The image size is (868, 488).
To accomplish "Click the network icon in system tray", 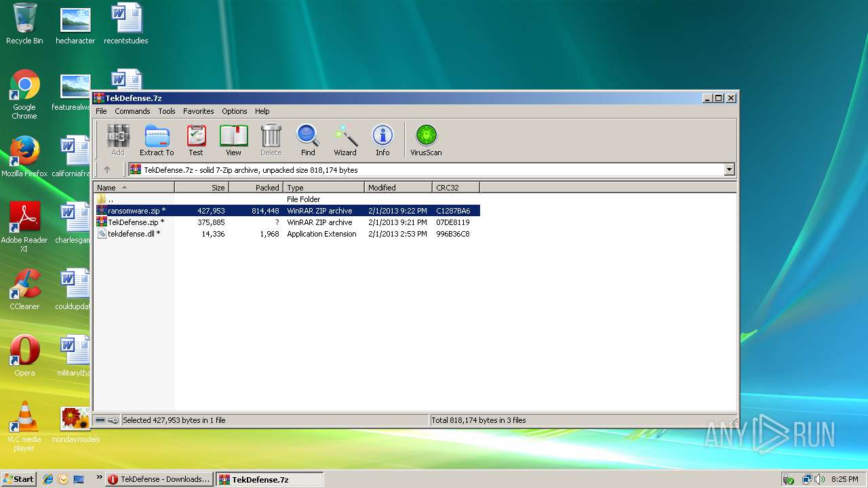I will click(807, 479).
